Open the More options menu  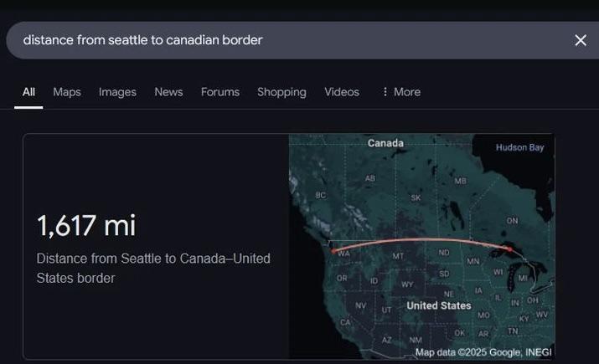coord(401,92)
